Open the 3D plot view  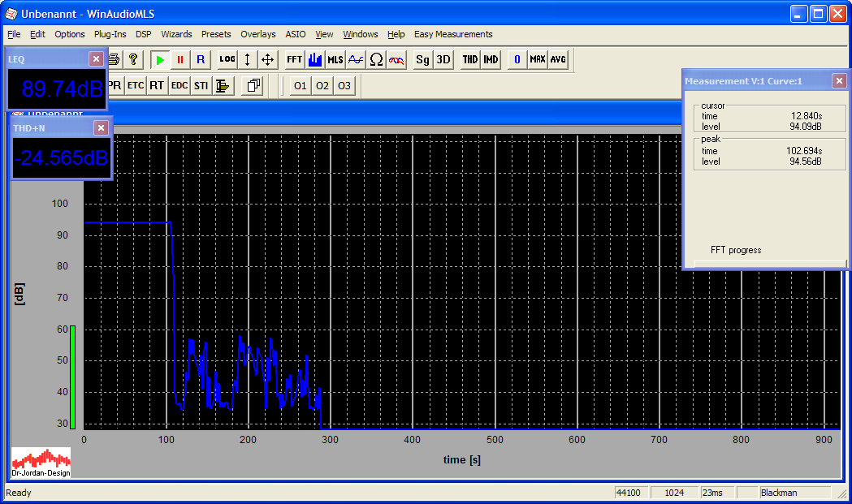click(x=443, y=59)
